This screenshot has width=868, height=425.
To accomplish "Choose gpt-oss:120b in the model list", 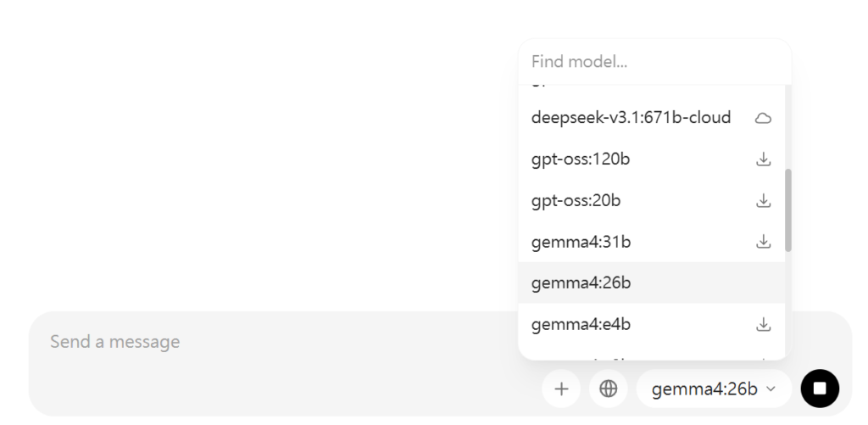I will pos(581,159).
